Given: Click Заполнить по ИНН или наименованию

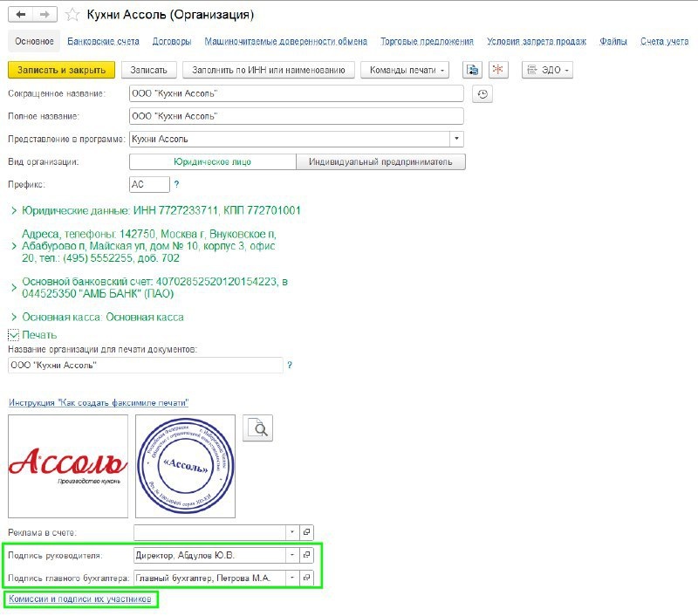Looking at the screenshot, I should point(269,70).
